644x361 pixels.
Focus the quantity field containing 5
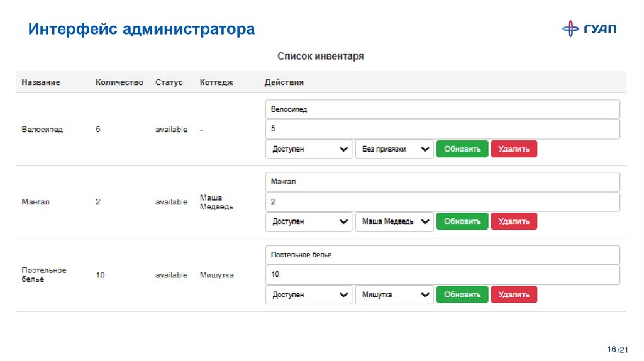(442, 129)
